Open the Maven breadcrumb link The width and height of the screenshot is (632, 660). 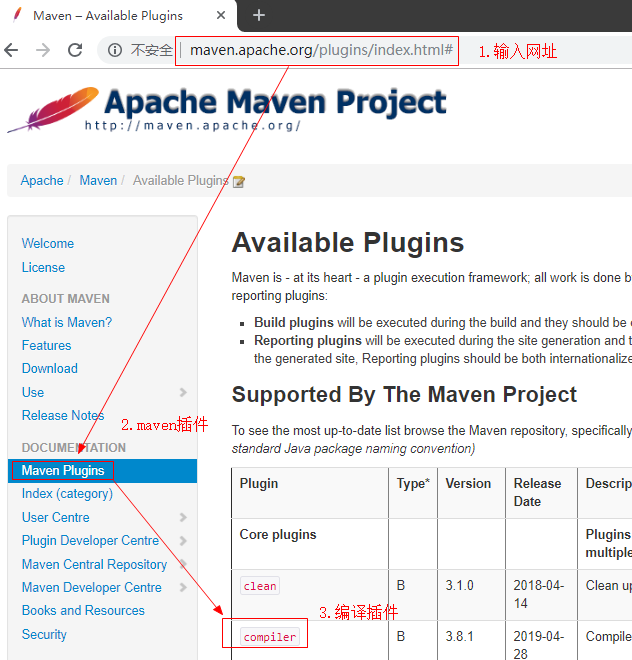click(98, 181)
